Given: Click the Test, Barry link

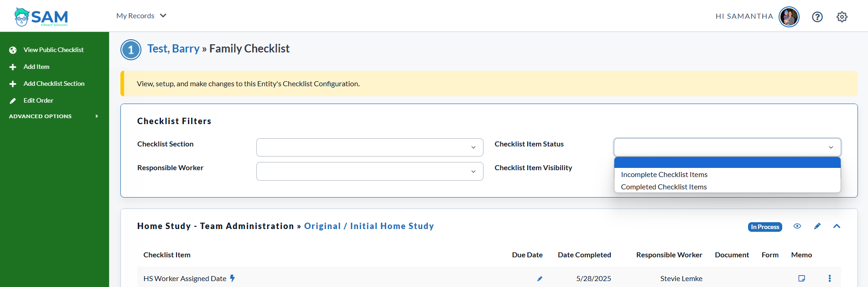Looking at the screenshot, I should [173, 49].
